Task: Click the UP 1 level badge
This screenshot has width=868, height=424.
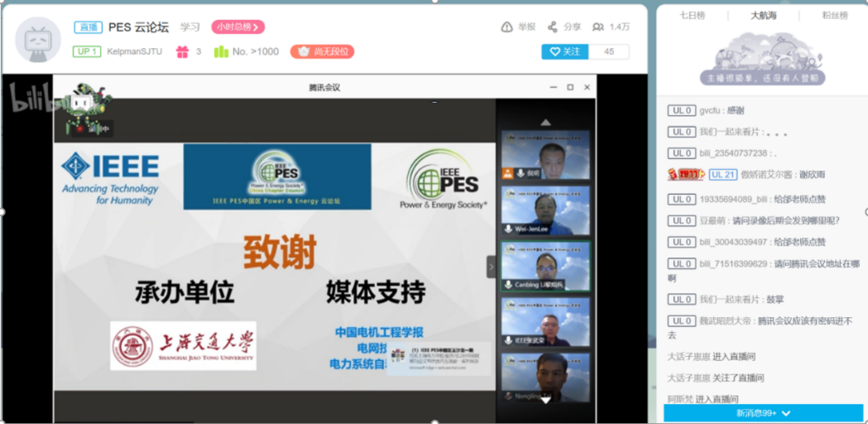Action: pyautogui.click(x=88, y=51)
